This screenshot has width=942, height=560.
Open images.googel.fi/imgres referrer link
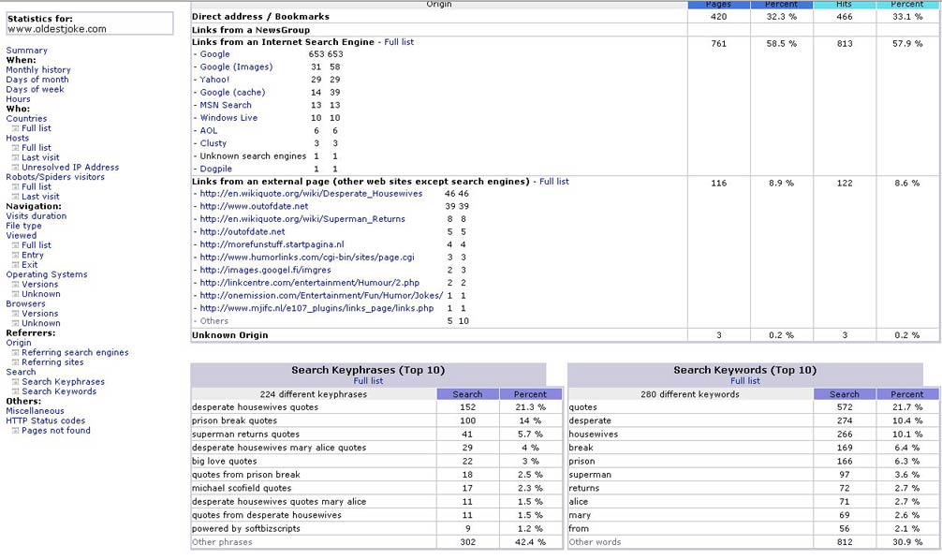(266, 270)
